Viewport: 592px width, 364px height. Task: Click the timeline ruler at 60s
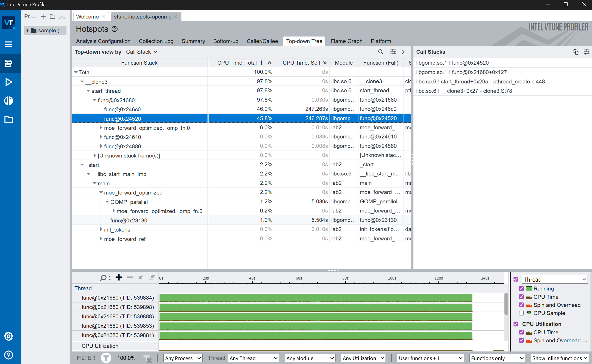pos(299,278)
